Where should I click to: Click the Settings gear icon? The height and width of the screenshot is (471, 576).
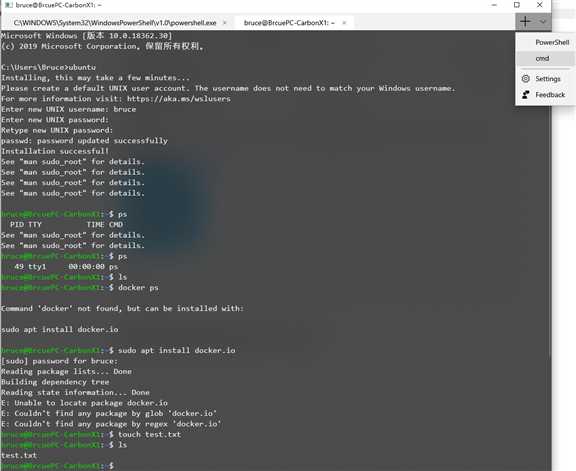tap(526, 79)
